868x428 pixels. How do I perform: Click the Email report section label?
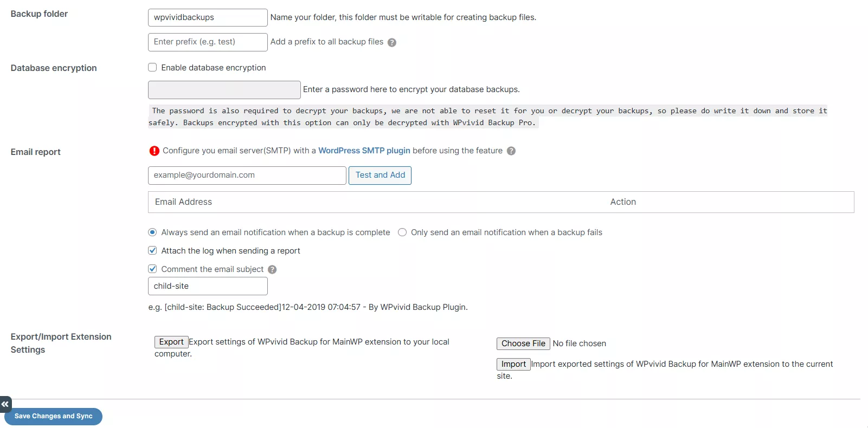click(x=36, y=152)
